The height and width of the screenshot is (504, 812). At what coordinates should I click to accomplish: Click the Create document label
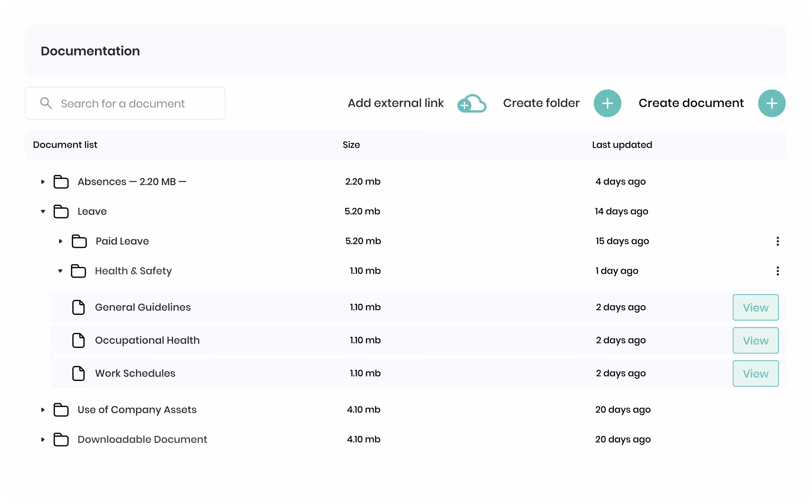pos(691,103)
